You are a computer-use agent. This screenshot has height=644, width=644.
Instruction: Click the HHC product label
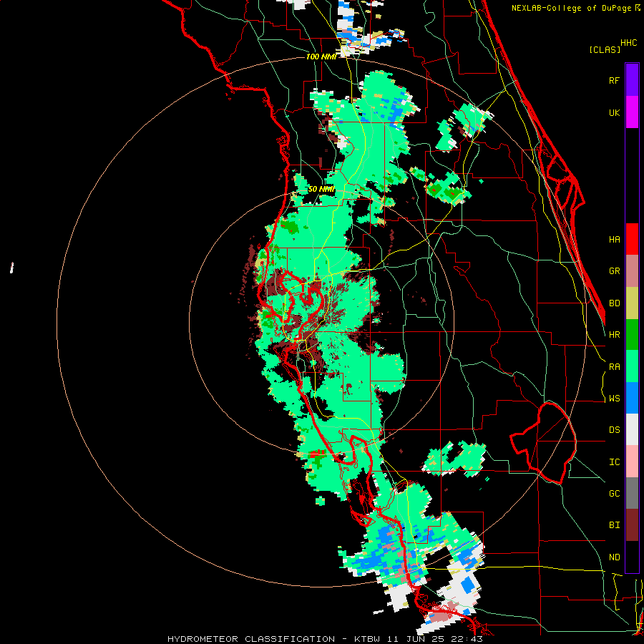click(628, 43)
